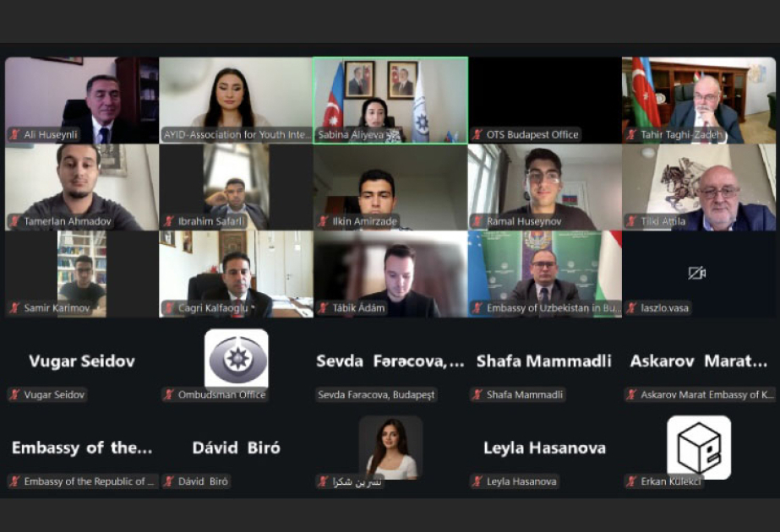This screenshot has width=780, height=532.
Task: Select the AYID-Association for Youth video tile
Action: click(236, 100)
